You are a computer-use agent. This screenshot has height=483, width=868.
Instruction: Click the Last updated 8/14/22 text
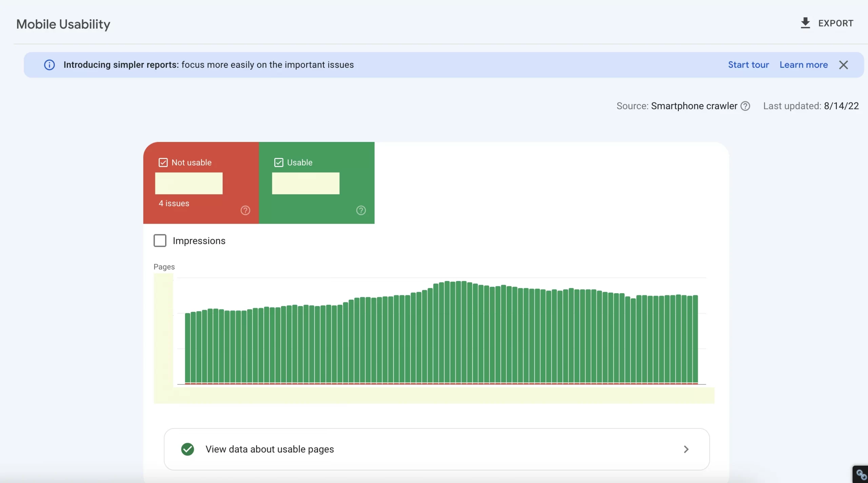(811, 106)
